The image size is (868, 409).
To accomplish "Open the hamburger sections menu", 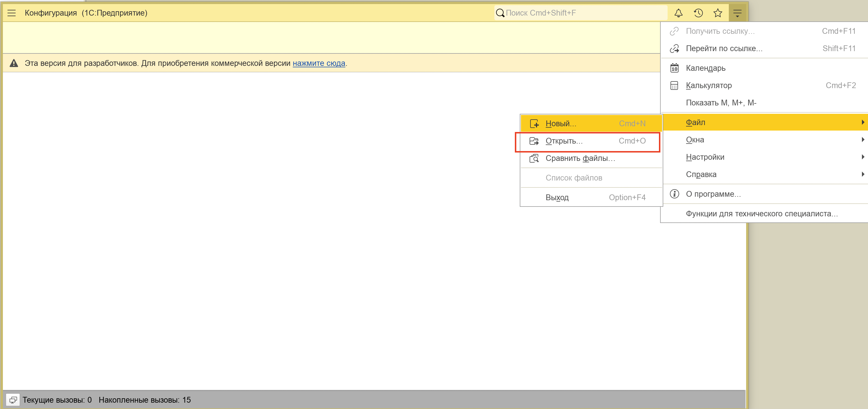I will point(12,13).
